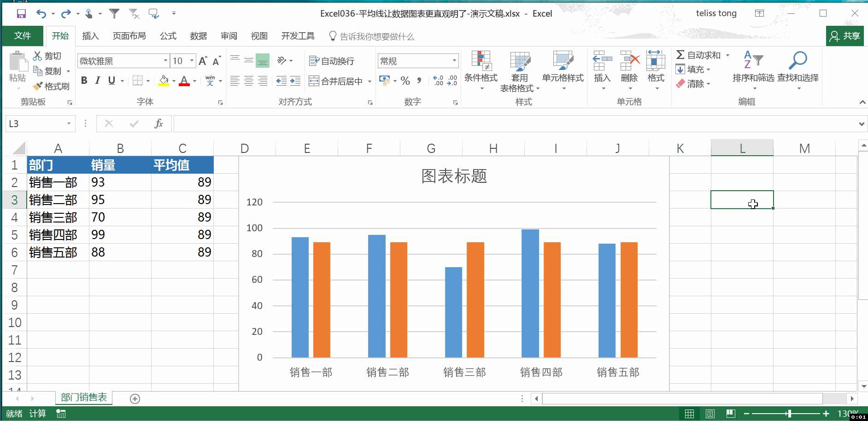Image resolution: width=868 pixels, height=421 pixels.
Task: Apply the red font color
Action: 184,81
